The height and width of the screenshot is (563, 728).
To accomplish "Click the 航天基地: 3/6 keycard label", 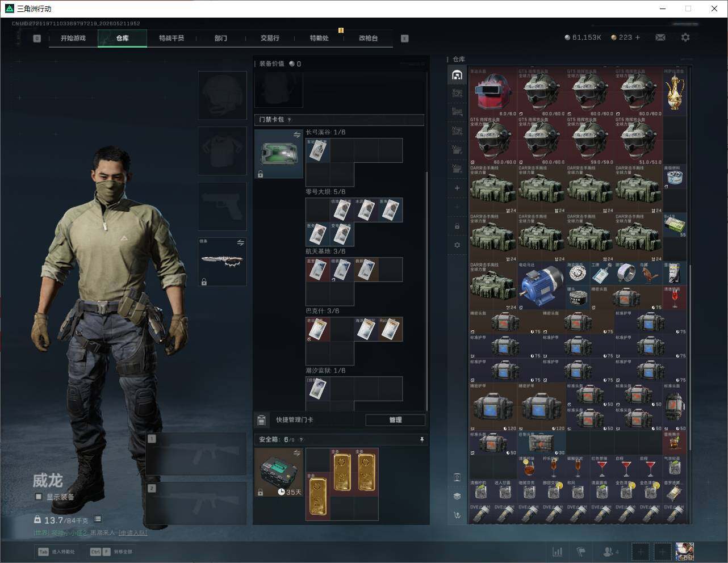I will 326,251.
